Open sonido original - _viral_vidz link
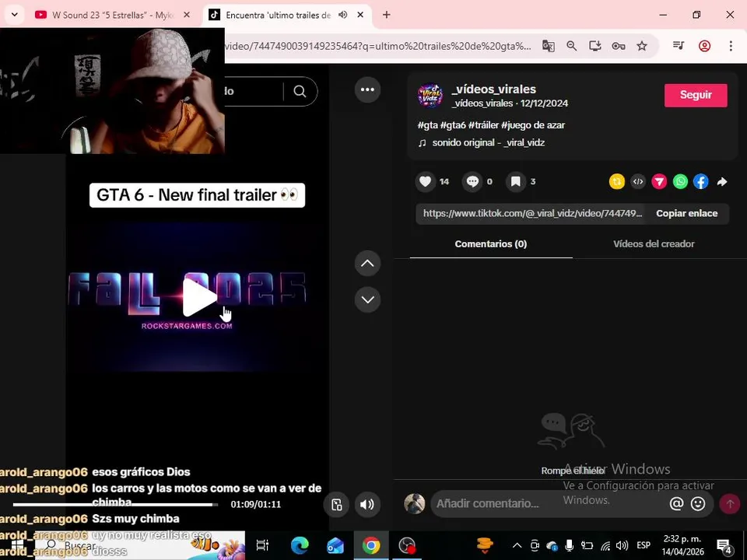Screen dimensions: 747x560 (x=489, y=143)
